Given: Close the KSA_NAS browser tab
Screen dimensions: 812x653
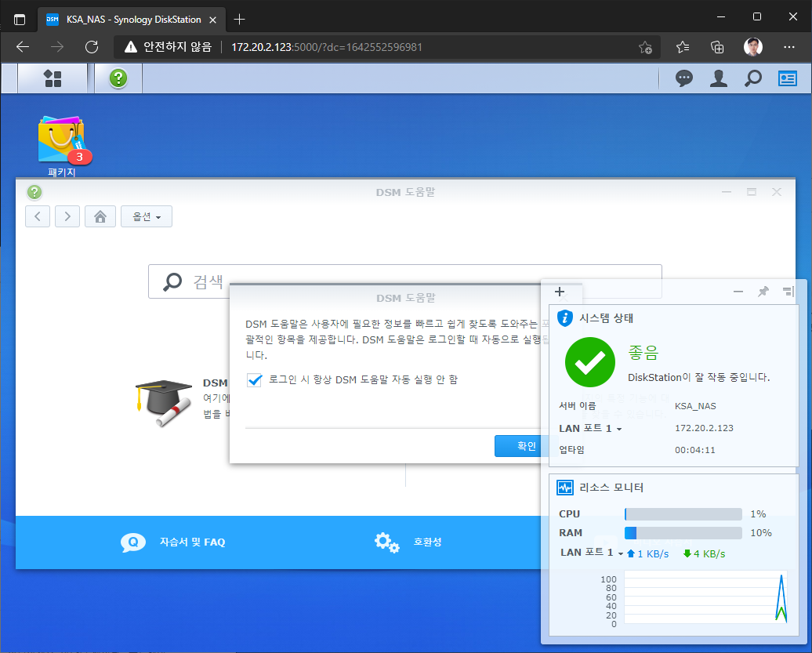Looking at the screenshot, I should (213, 20).
